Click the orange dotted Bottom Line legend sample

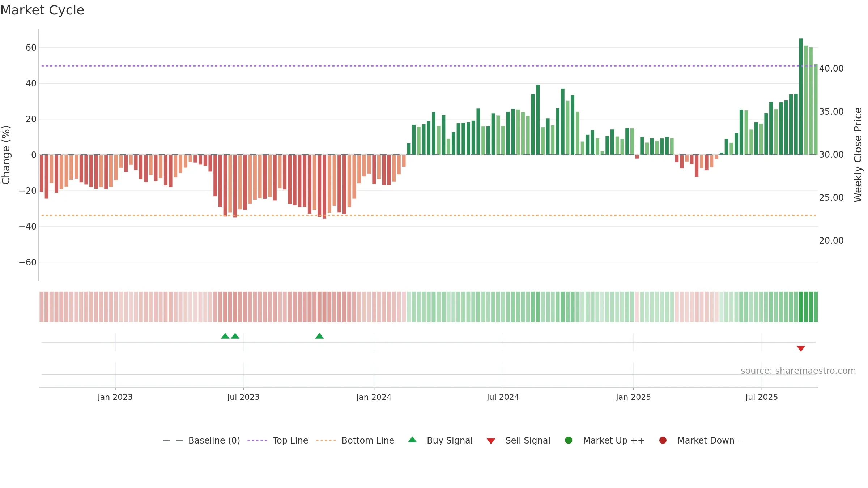(326, 440)
